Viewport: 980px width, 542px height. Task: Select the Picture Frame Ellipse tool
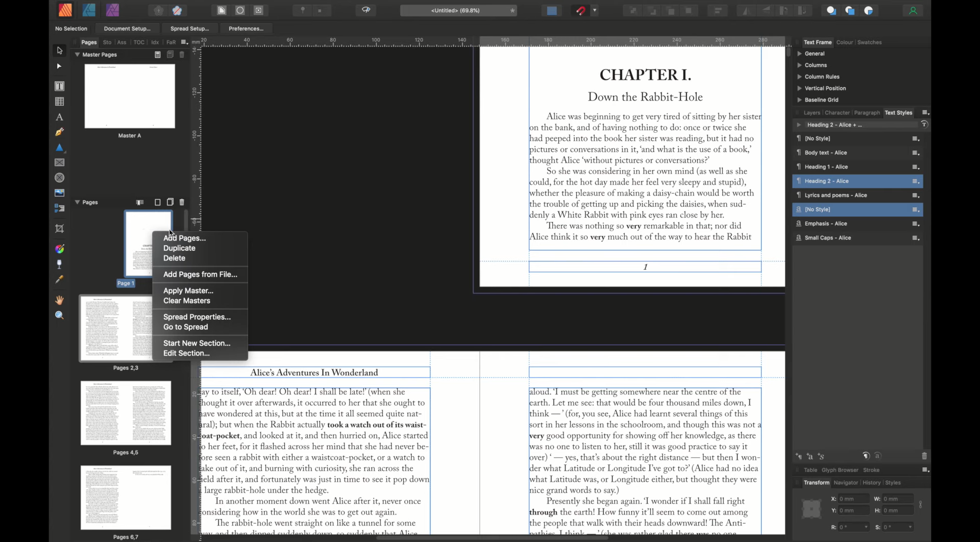click(x=60, y=178)
